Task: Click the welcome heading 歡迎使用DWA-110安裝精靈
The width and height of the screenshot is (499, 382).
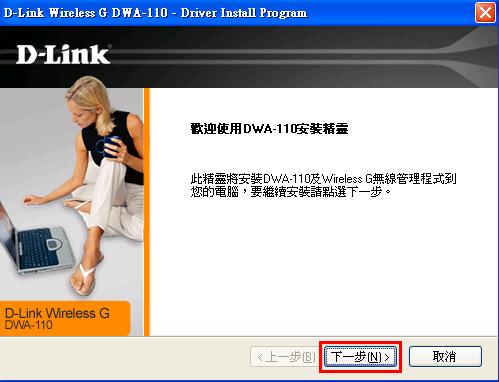Action: [269, 128]
